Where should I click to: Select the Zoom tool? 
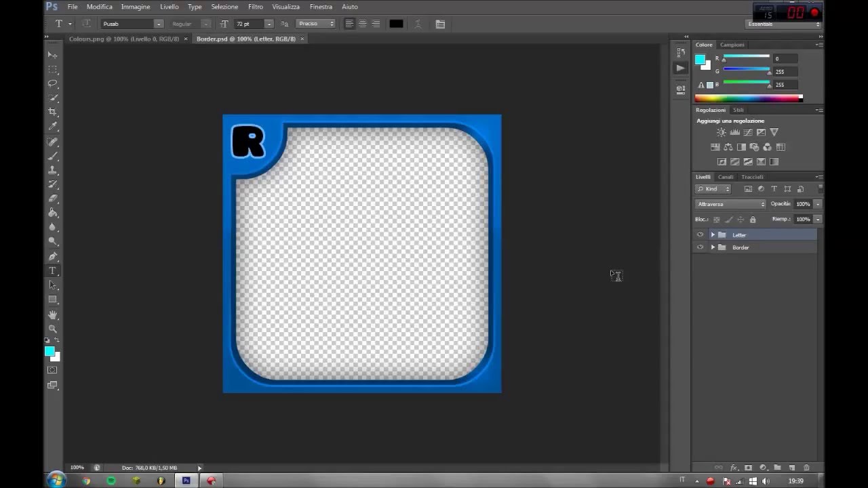click(x=52, y=329)
